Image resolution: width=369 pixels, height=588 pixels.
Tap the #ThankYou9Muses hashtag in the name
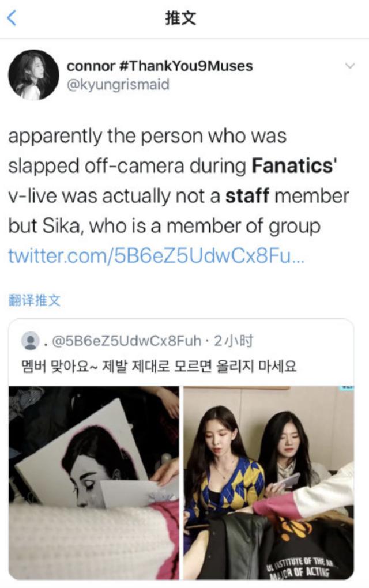click(186, 66)
